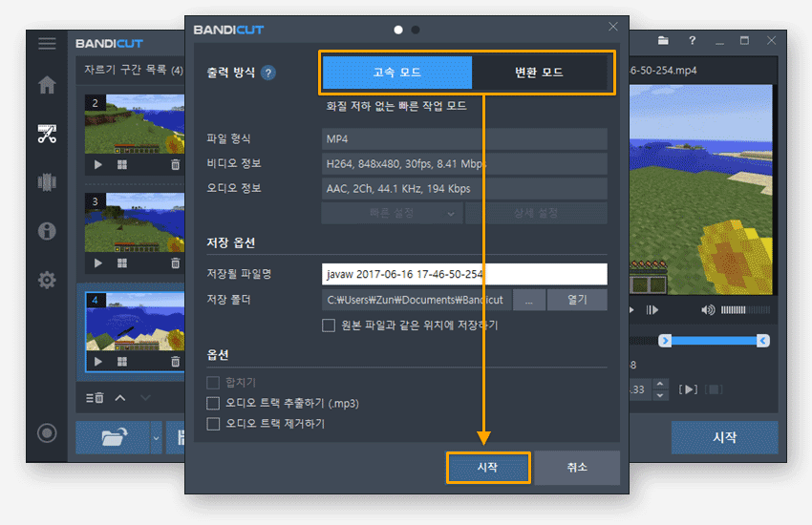812x525 pixels.
Task: Switch to 변환 모드 tab
Action: tap(539, 73)
